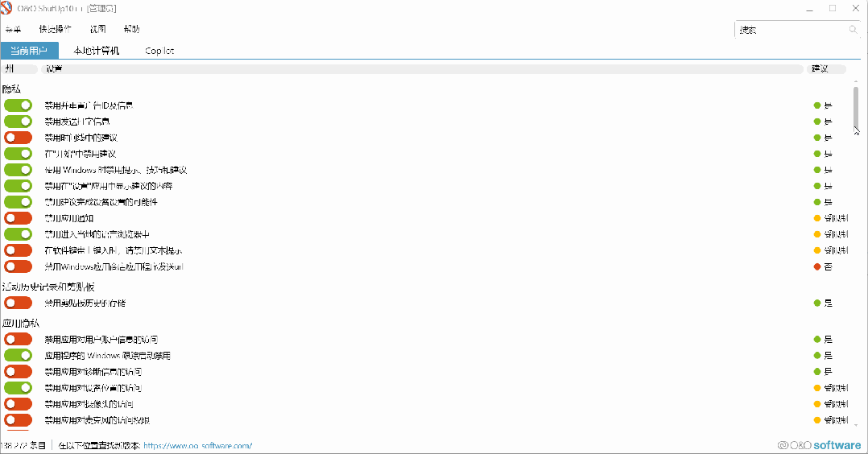The width and height of the screenshot is (868, 454).
Task: Select the 当前用户 tab
Action: (29, 51)
